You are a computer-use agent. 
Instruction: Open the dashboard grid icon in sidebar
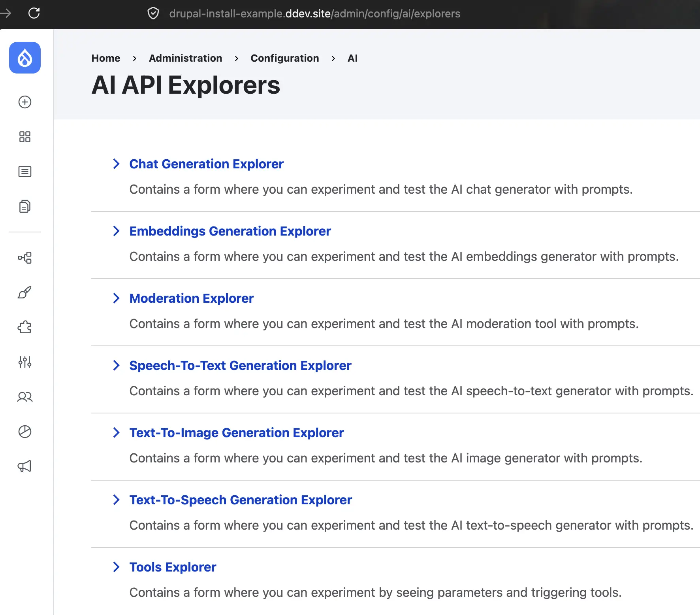click(x=25, y=137)
